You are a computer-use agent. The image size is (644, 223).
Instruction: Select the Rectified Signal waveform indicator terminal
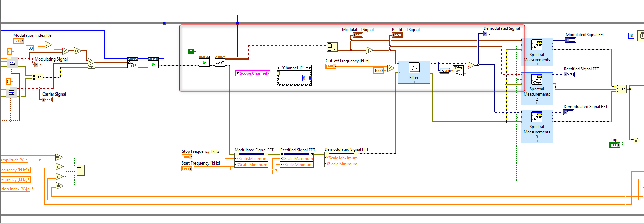pos(397,35)
